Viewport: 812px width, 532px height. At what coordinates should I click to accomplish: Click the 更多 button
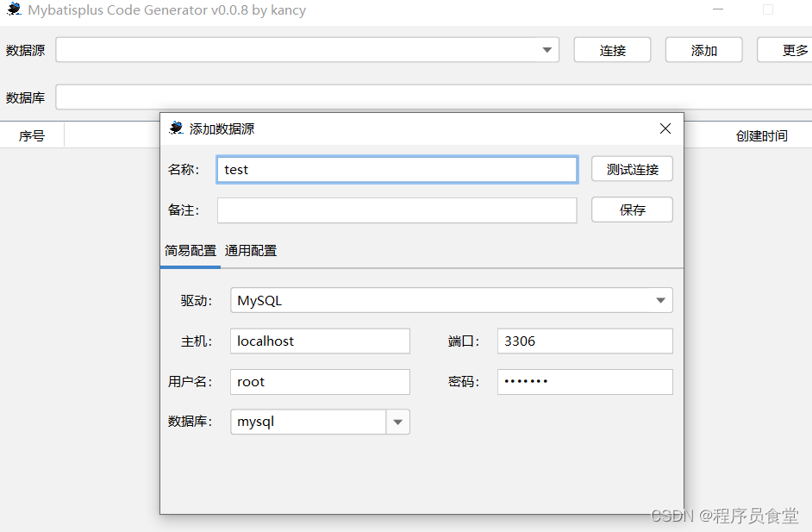(x=784, y=50)
